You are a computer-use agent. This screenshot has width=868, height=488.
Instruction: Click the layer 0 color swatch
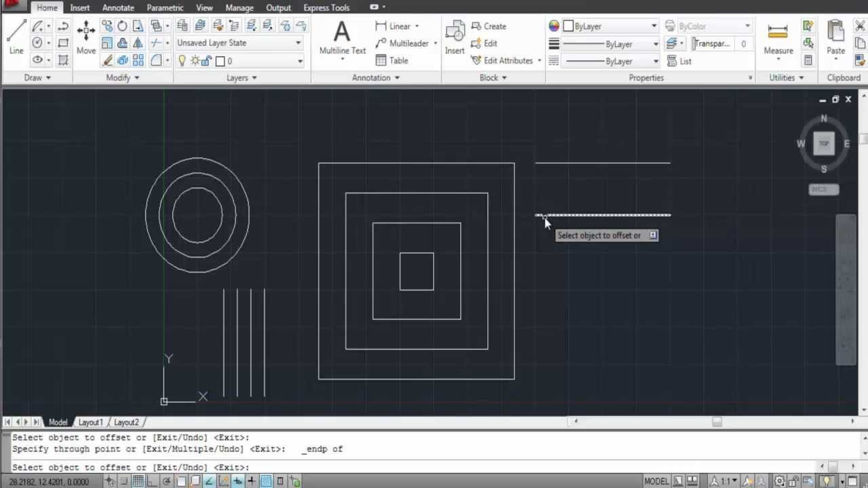tap(220, 61)
